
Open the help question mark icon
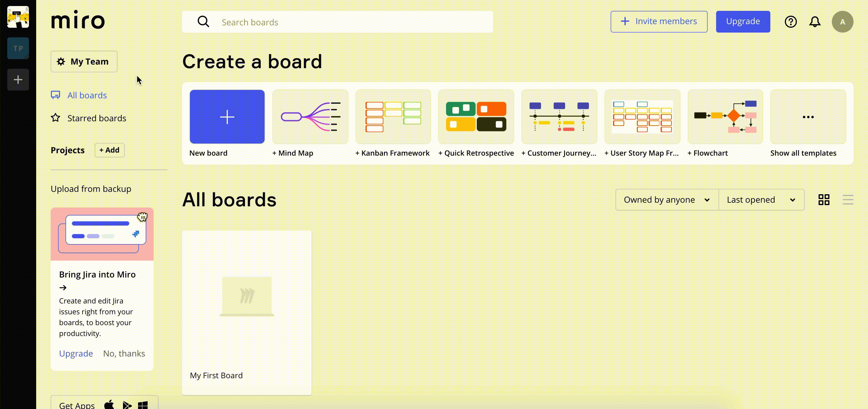pos(790,22)
